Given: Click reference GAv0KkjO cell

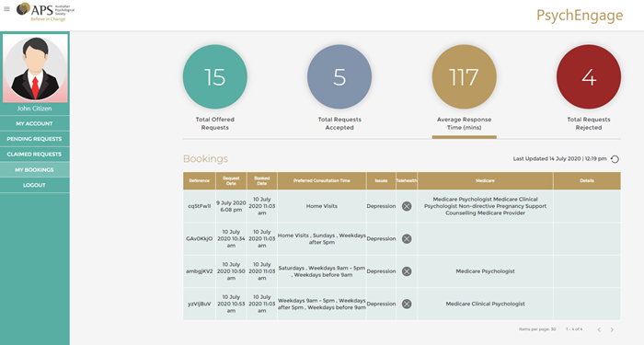Looking at the screenshot, I should click(200, 238).
